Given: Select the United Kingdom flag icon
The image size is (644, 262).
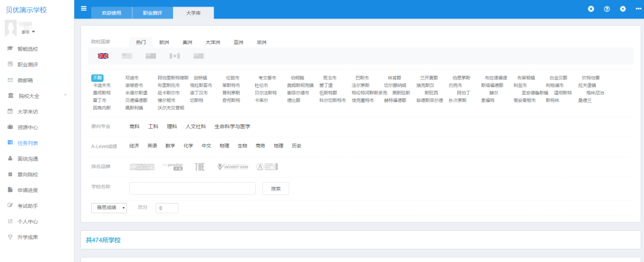Looking at the screenshot, I should click(x=103, y=56).
